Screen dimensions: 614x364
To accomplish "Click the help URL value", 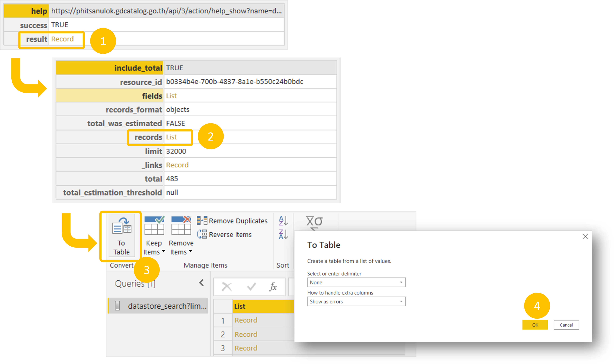I will (x=166, y=11).
